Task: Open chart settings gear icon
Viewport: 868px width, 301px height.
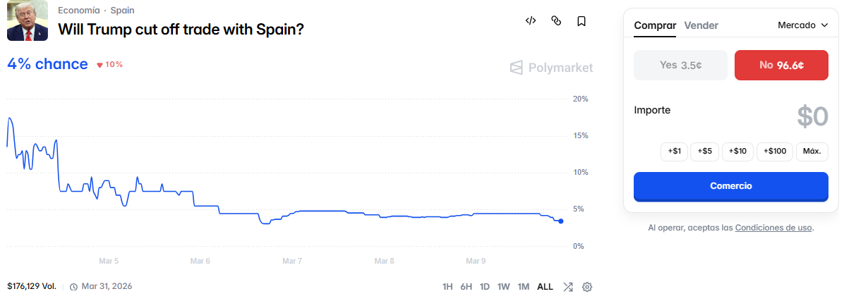Action: tap(587, 287)
